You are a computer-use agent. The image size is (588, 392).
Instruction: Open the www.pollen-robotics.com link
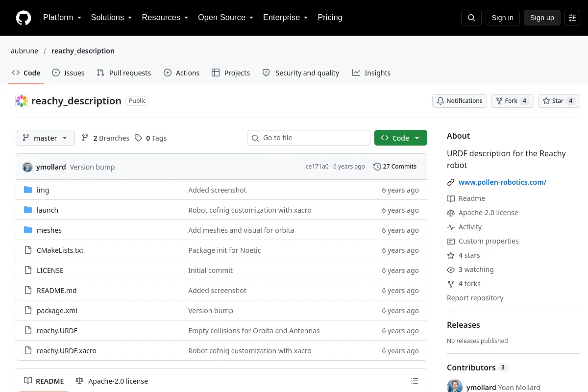point(502,182)
